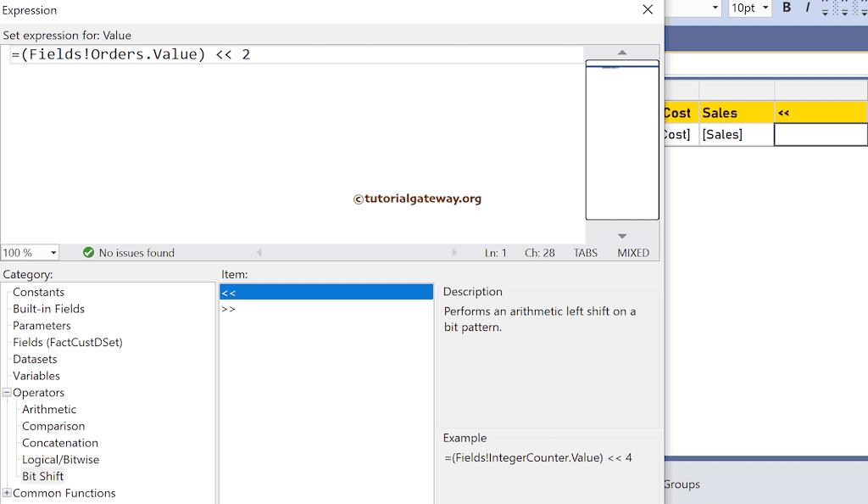Viewport: 868px width, 504px height.
Task: Select the Common Functions category
Action: (64, 493)
